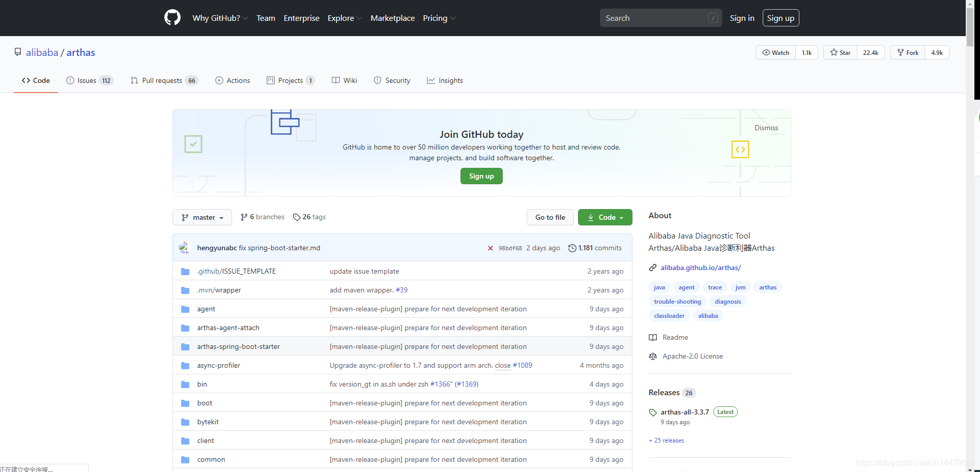Screen dimensions: 980x472
Task: Click the license scale icon
Action: (653, 356)
